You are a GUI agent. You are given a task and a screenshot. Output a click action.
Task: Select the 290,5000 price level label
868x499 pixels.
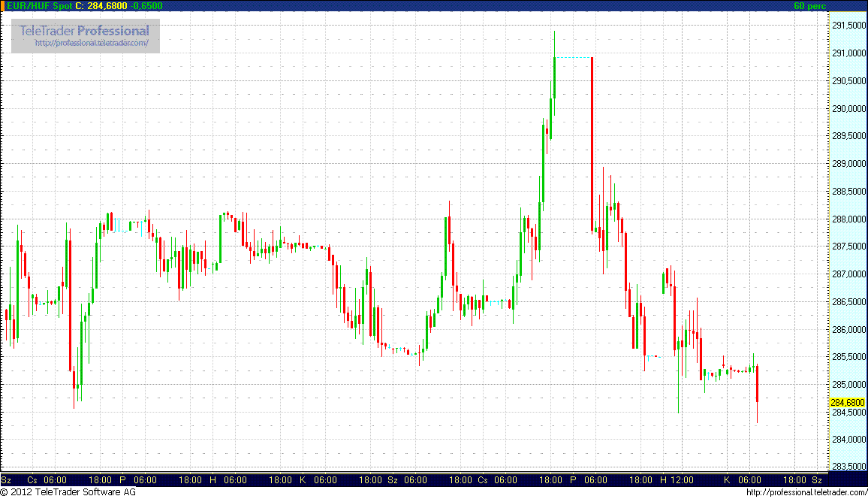coord(849,81)
